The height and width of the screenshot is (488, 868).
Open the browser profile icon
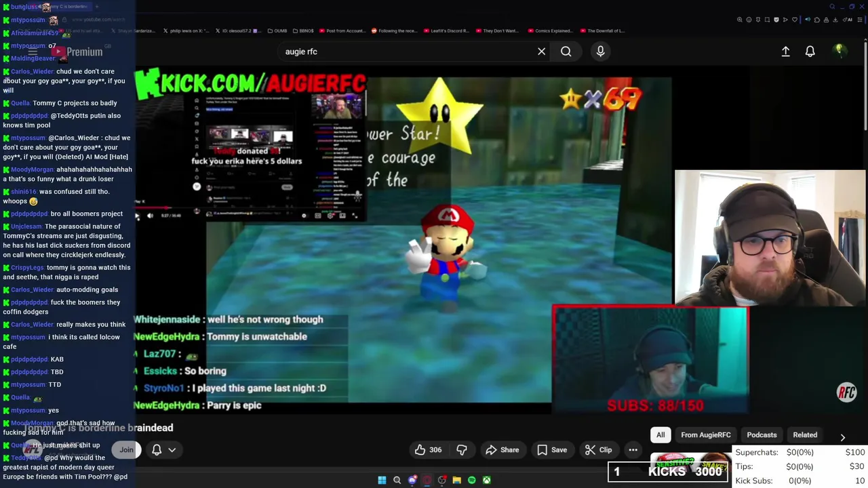(826, 20)
